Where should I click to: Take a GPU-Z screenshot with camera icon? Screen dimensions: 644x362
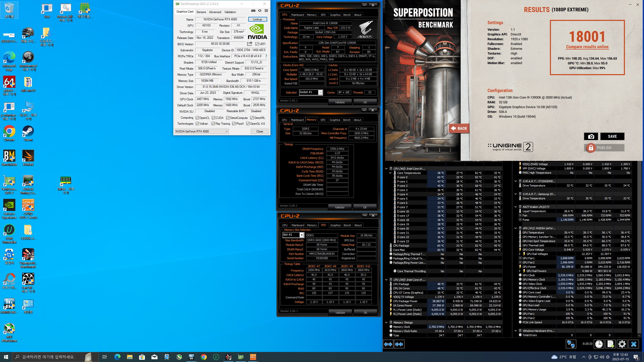click(253, 11)
